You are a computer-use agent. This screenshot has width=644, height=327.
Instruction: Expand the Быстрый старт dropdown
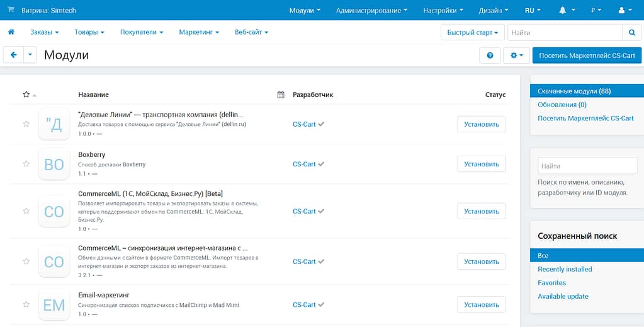[x=472, y=32]
